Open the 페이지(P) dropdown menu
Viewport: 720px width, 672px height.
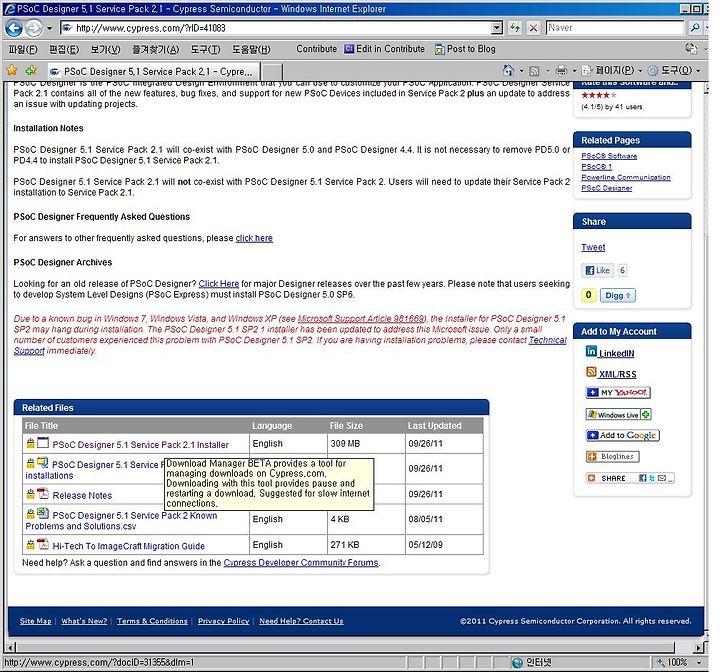coord(612,70)
